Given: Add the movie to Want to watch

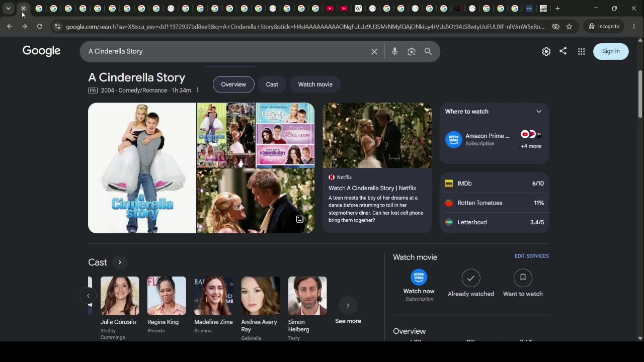Looking at the screenshot, I should (523, 278).
